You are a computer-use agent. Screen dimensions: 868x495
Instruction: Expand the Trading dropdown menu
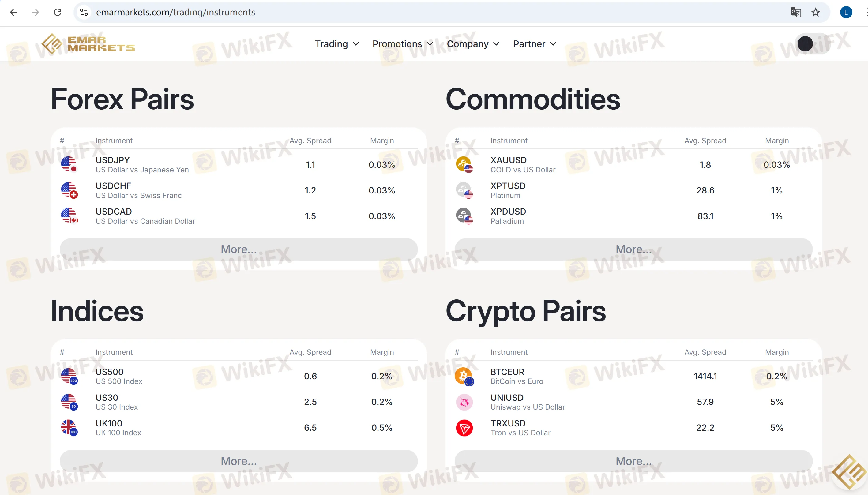(x=336, y=44)
